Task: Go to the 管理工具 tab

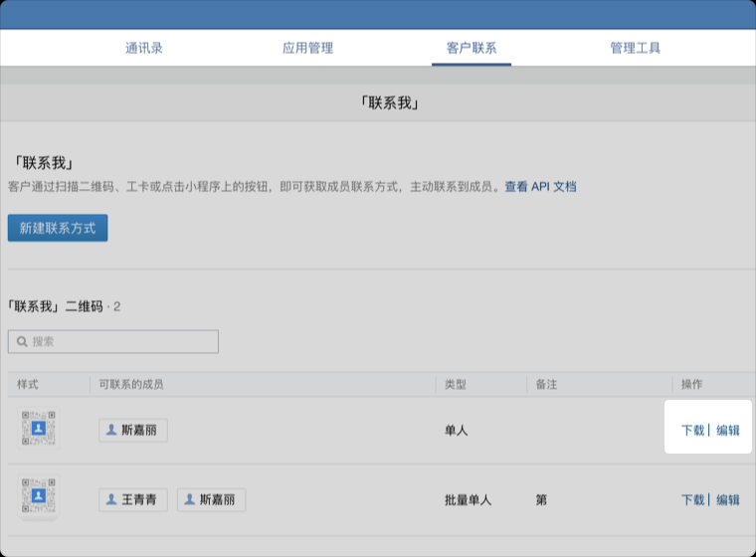Action: click(x=636, y=48)
